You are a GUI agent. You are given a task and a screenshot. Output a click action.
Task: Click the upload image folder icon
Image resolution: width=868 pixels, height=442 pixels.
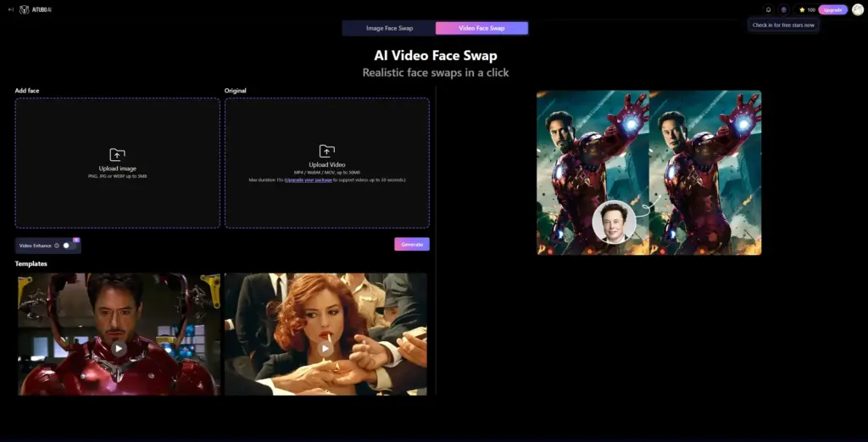click(x=117, y=155)
